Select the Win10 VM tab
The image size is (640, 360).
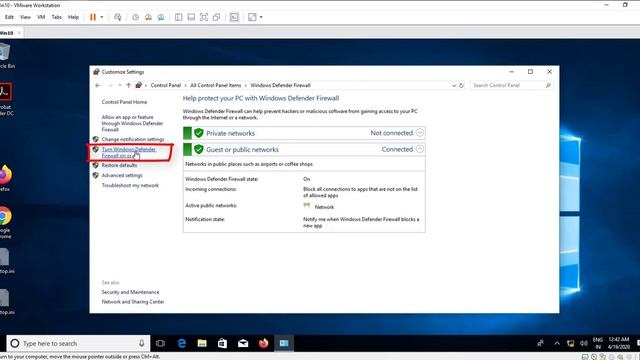point(7,33)
